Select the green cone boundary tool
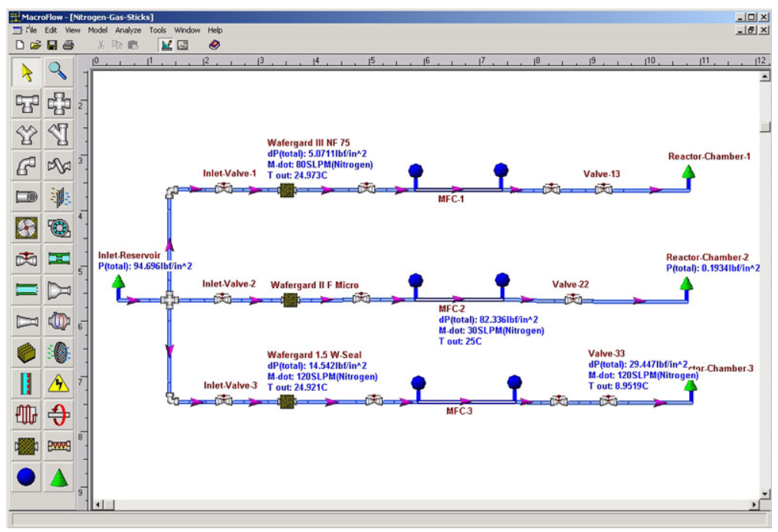The image size is (778, 532). (x=58, y=478)
